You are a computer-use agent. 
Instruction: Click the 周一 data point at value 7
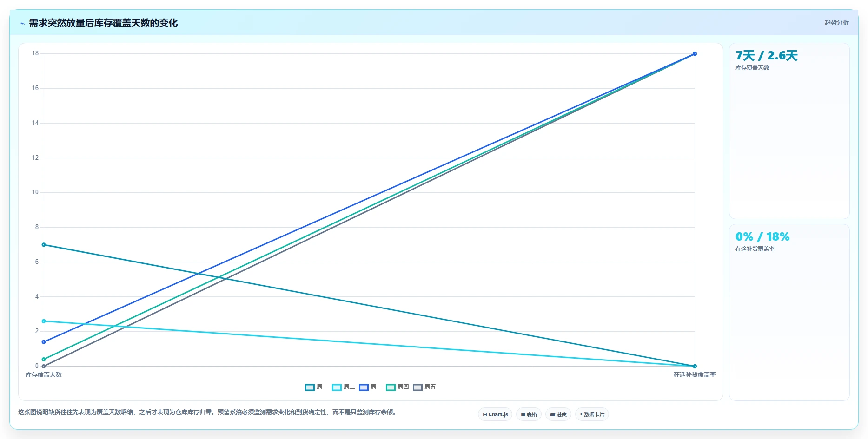[44, 245]
